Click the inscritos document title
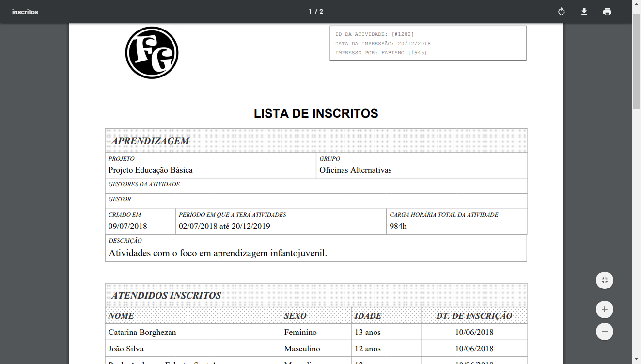 pyautogui.click(x=25, y=12)
